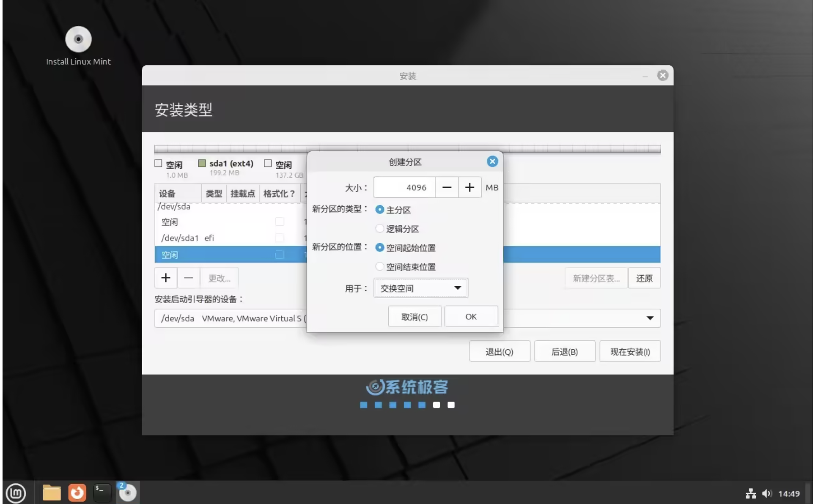Select the /dev/sda device row

231,207
